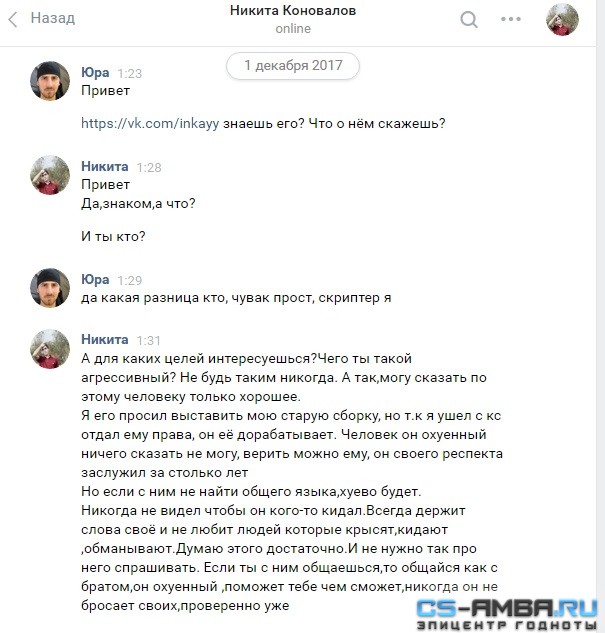605x633 pixels.
Task: Select the message about 'скриптер я'
Action: (x=236, y=298)
